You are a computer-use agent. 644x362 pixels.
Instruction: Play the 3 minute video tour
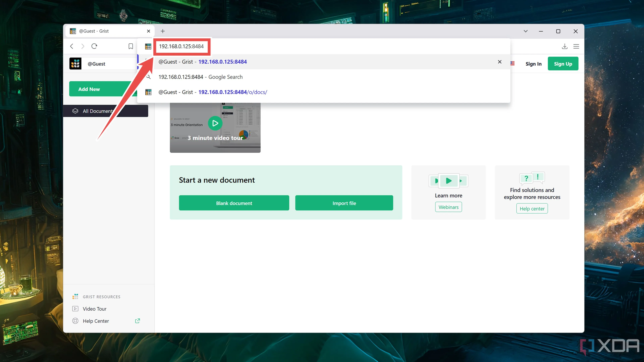pos(215,123)
